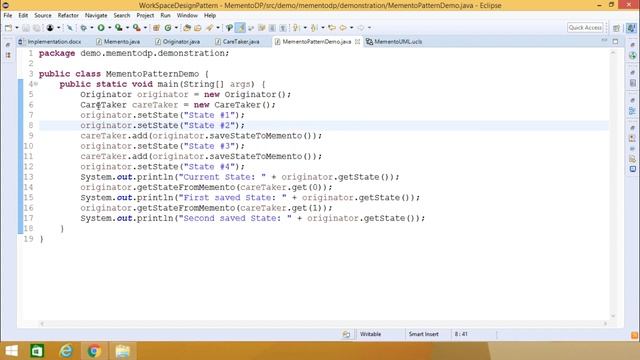Open the Window menu
Image resolution: width=640 pixels, height=360 pixels.
pos(187,16)
